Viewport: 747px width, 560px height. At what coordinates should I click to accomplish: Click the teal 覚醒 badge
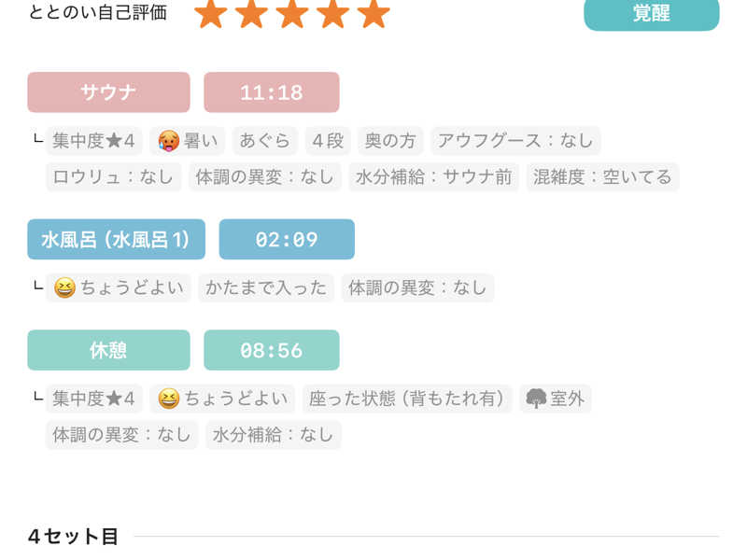[x=651, y=14]
